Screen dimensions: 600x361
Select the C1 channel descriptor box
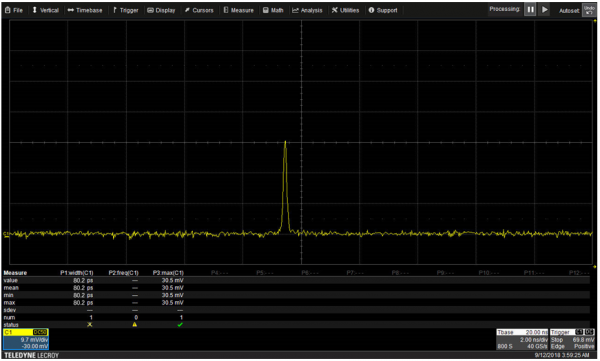click(26, 339)
